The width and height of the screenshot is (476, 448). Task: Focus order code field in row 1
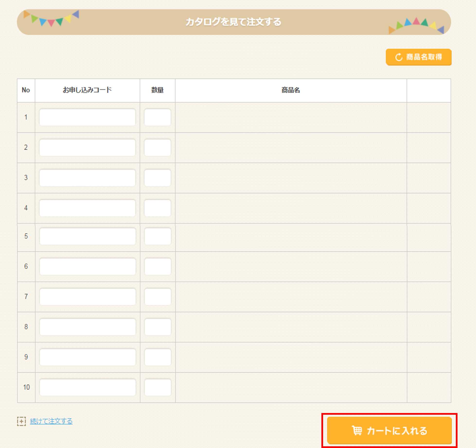(x=87, y=117)
